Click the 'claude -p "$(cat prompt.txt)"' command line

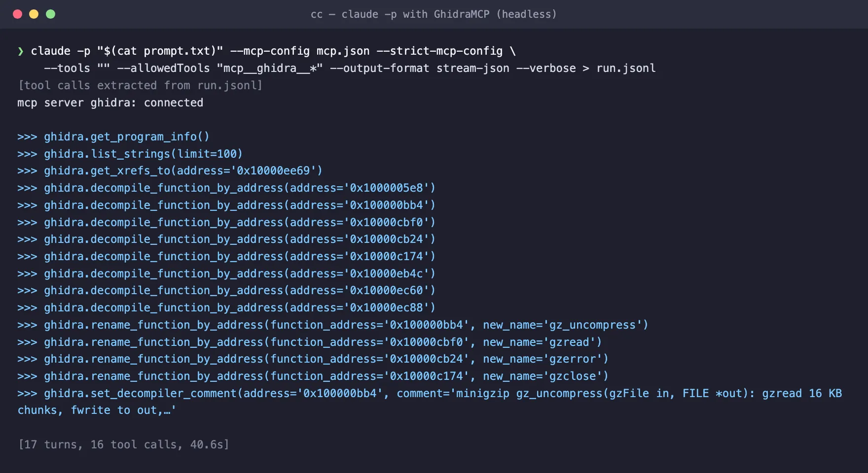273,51
